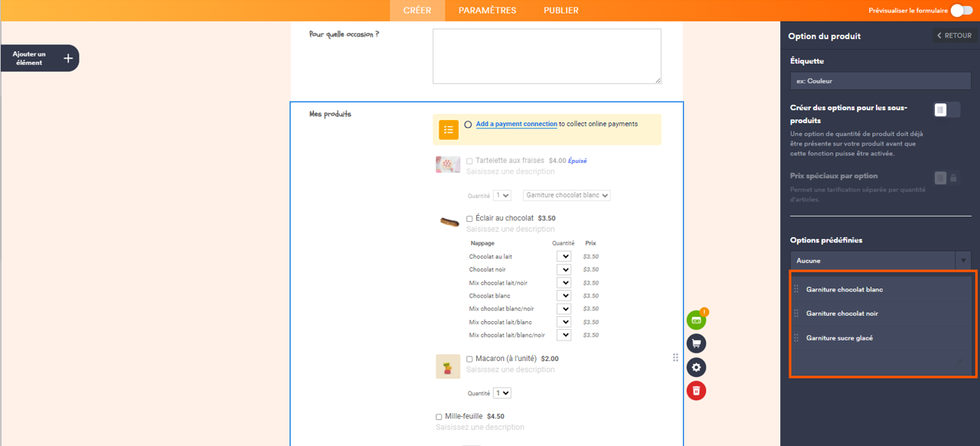Click the yellow list icon next to payment banner
Screen dimensions: 980x446
point(448,129)
